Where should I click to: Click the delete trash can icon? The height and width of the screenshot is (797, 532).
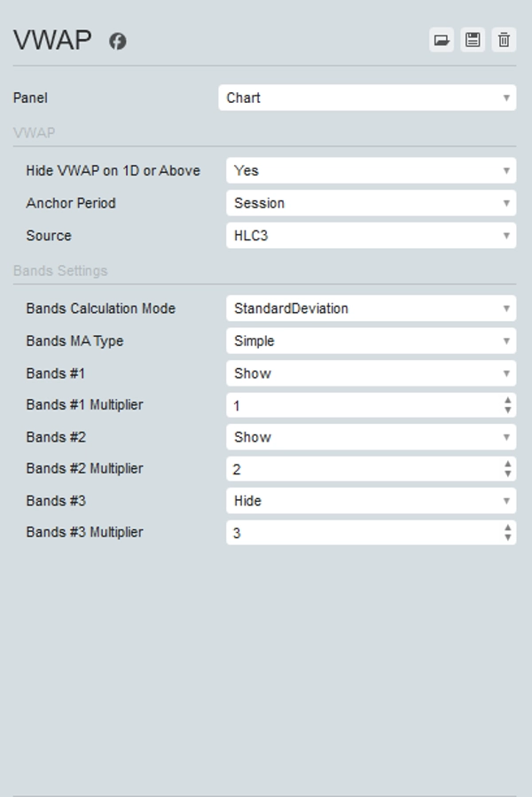[x=504, y=40]
